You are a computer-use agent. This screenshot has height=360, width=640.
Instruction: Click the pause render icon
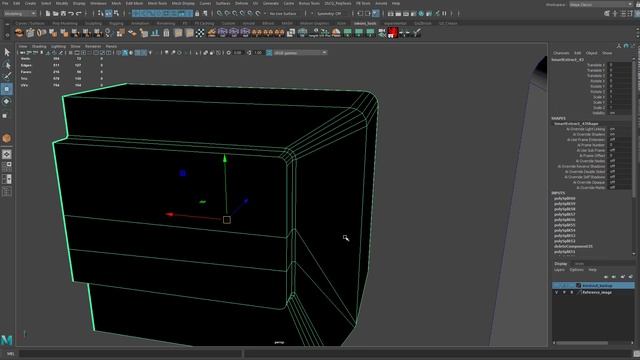point(444,13)
